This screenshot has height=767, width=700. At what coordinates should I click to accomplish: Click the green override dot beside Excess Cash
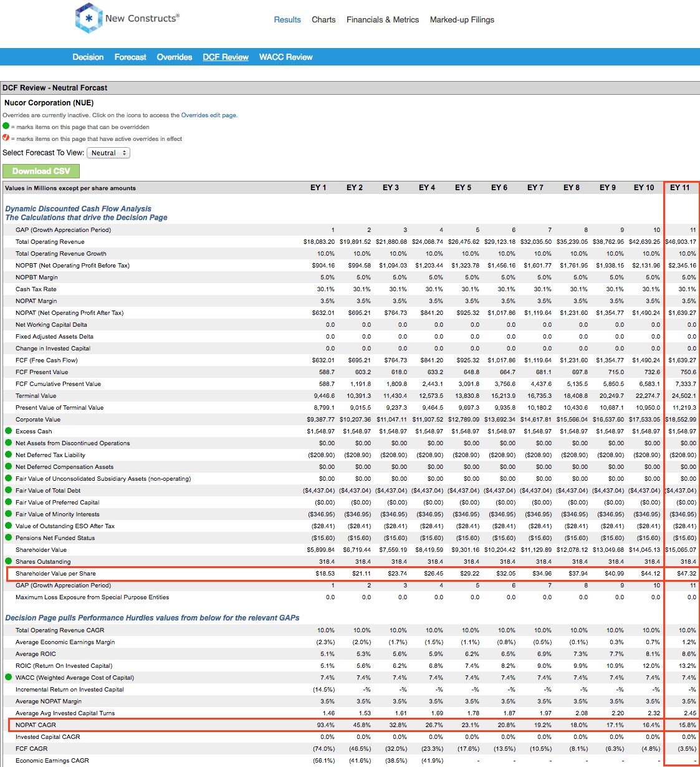click(9, 431)
